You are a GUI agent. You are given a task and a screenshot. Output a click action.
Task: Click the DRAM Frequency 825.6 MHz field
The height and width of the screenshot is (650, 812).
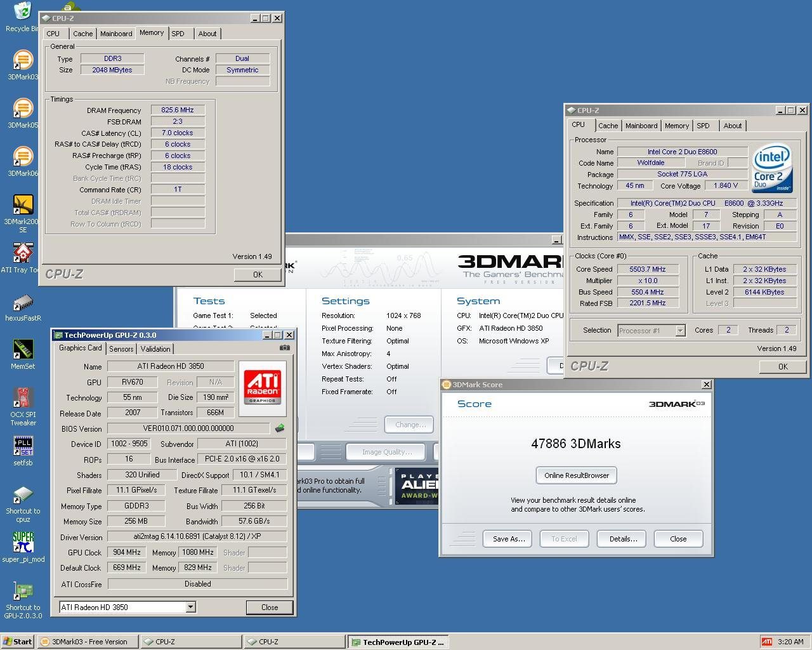[x=178, y=110]
